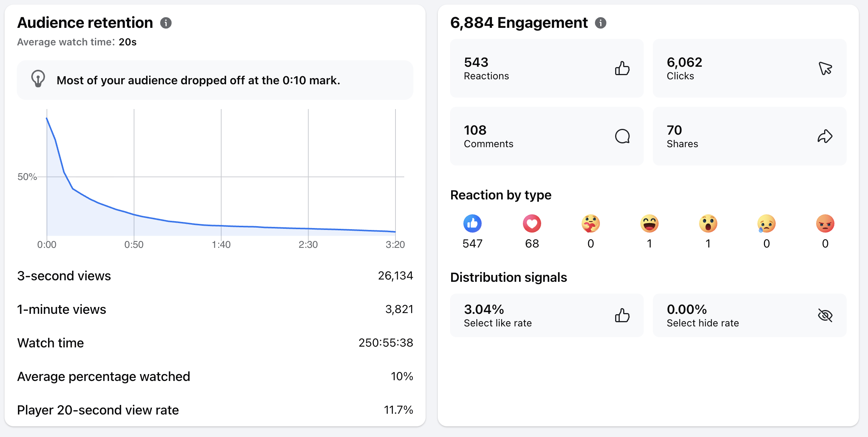Click the Watch time row
Viewport: 868px width, 437px height.
click(215, 343)
